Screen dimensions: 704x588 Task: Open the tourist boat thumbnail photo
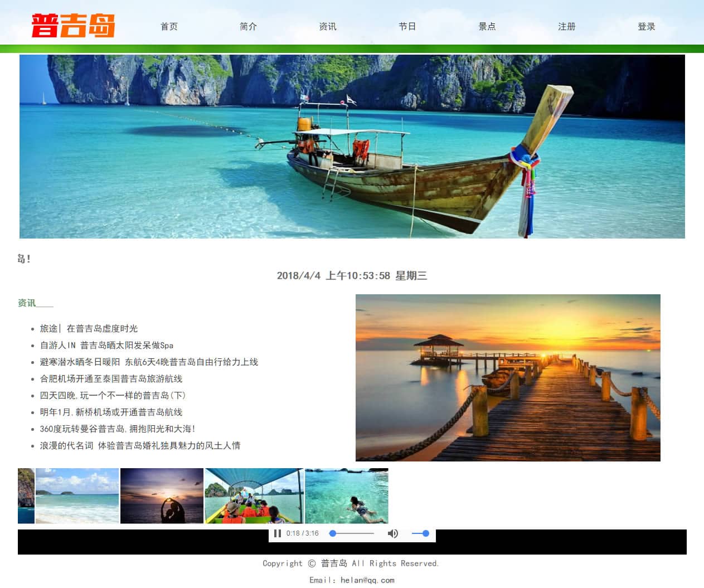tap(254, 496)
